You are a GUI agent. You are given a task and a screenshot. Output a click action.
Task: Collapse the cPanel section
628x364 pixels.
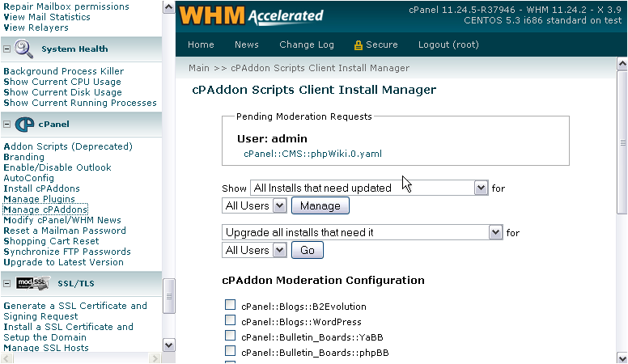6,124
